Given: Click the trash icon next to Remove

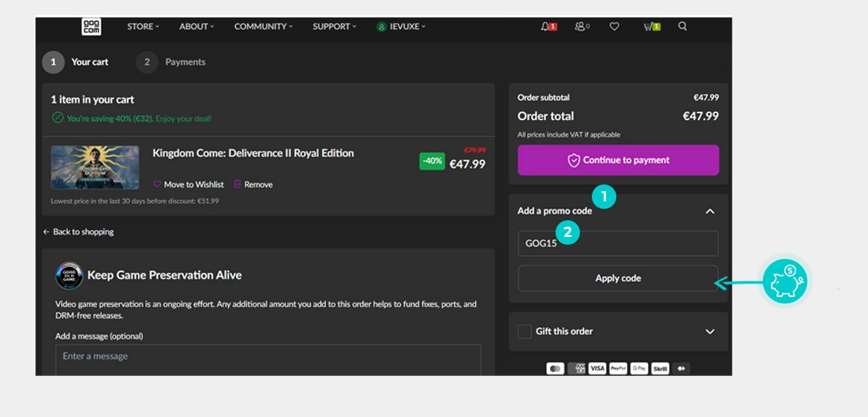Looking at the screenshot, I should pos(237,184).
